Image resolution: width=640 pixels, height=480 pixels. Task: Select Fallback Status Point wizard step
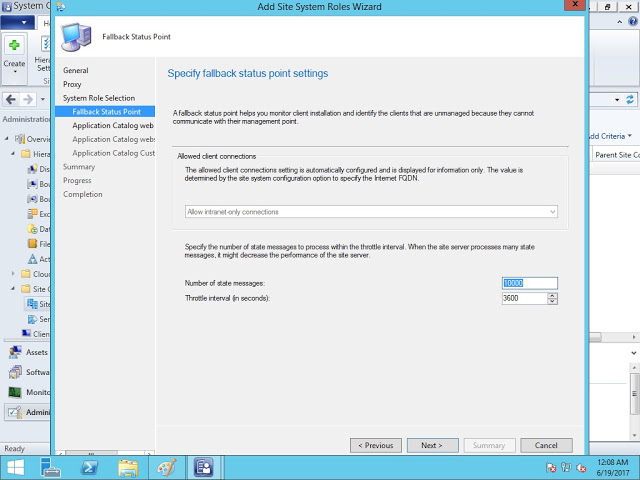coord(106,112)
